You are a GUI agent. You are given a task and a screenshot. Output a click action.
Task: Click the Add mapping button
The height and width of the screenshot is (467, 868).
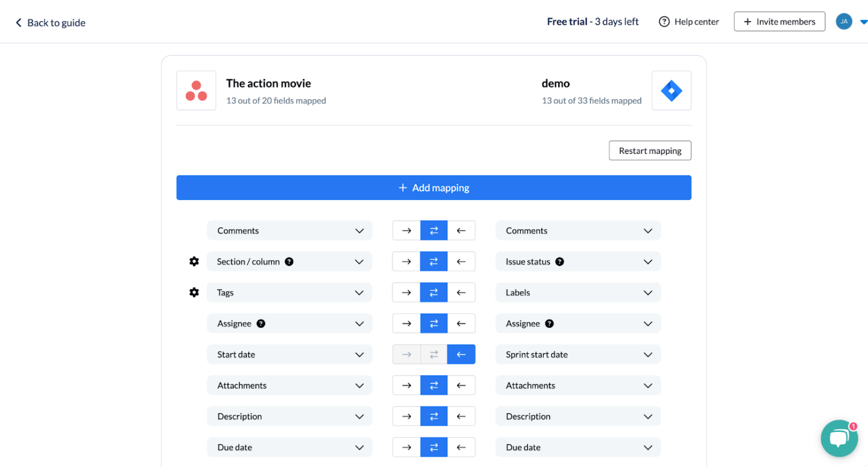pos(434,188)
